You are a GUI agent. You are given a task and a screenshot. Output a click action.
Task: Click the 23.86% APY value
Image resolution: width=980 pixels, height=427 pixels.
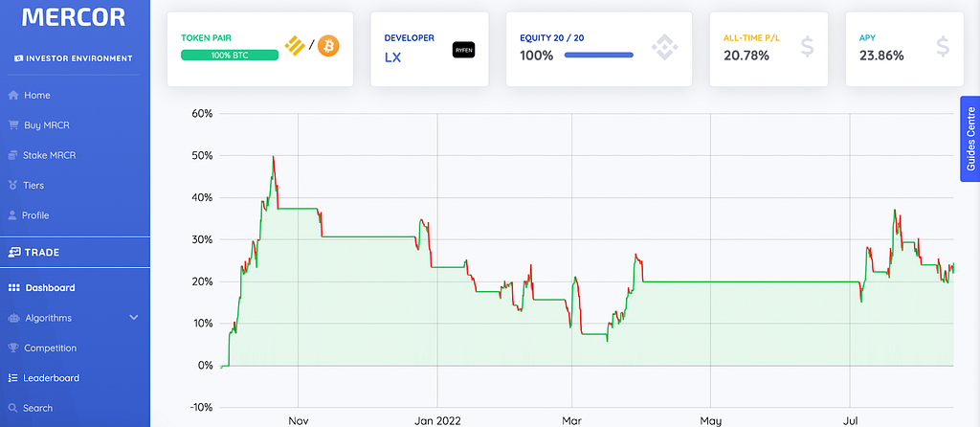click(x=881, y=56)
